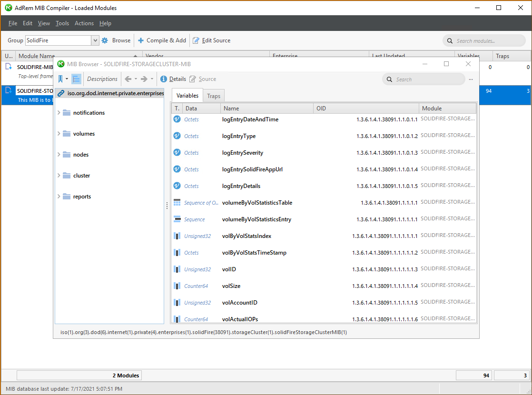
Task: Go forward with the right arrow icon
Action: (144, 79)
